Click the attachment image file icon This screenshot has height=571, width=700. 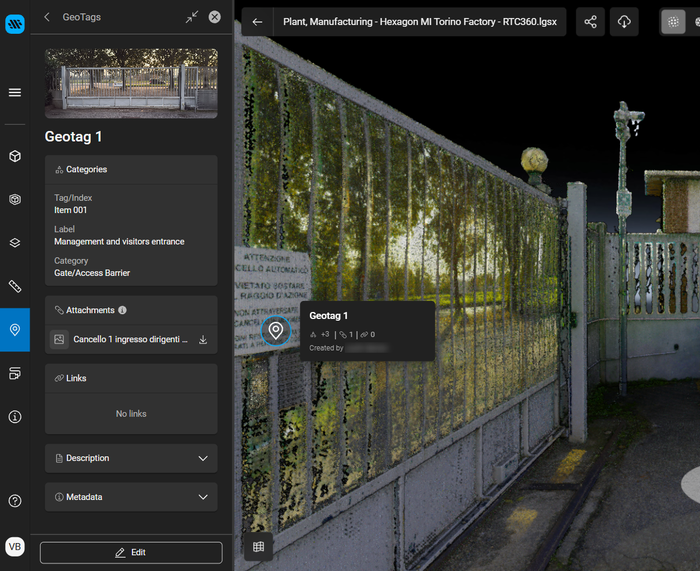pyautogui.click(x=59, y=340)
